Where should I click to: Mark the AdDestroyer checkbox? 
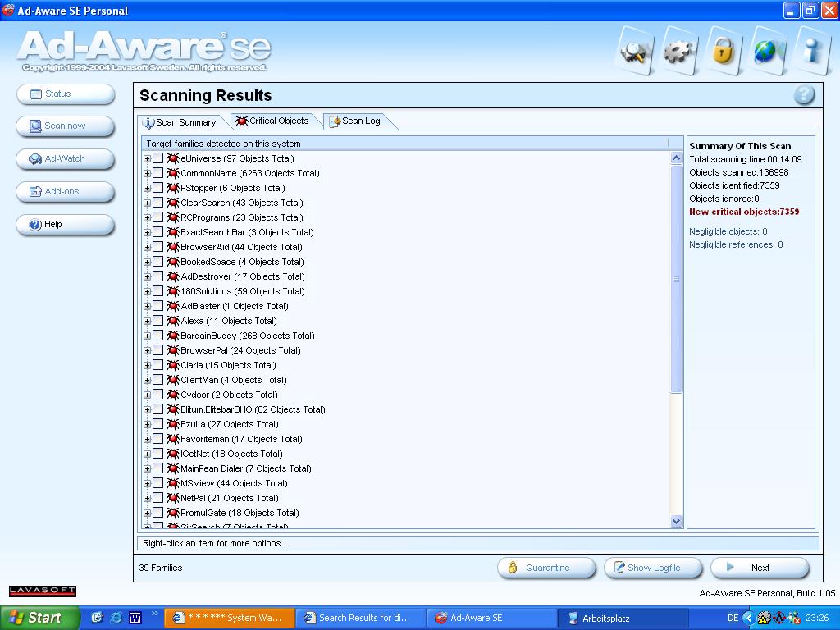coord(157,276)
